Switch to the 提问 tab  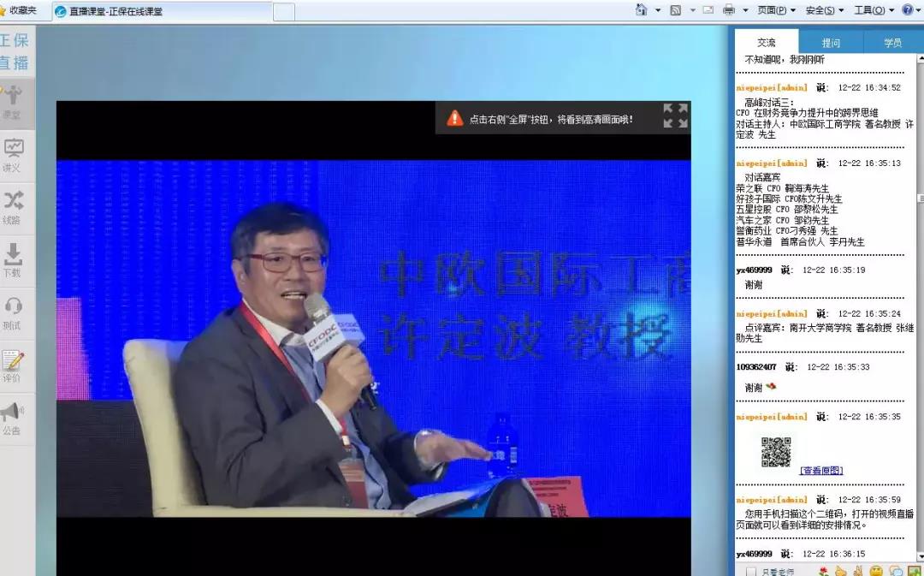pos(830,41)
